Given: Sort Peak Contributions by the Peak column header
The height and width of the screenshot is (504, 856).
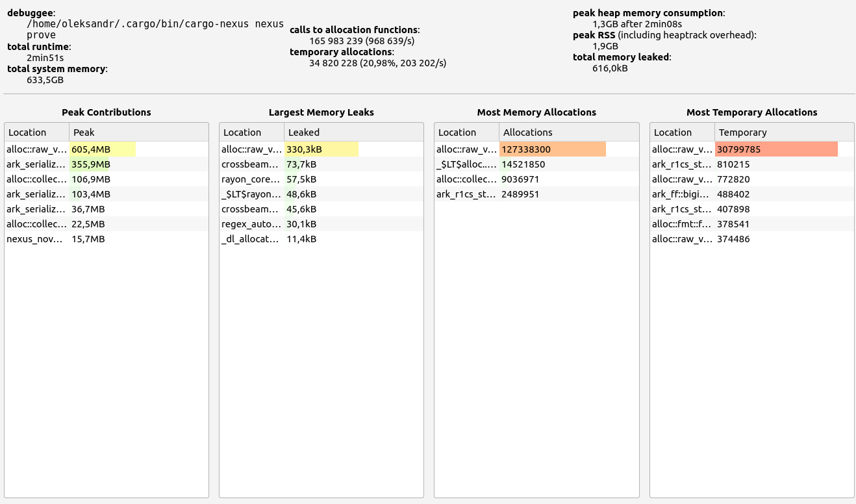Looking at the screenshot, I should tap(138, 132).
